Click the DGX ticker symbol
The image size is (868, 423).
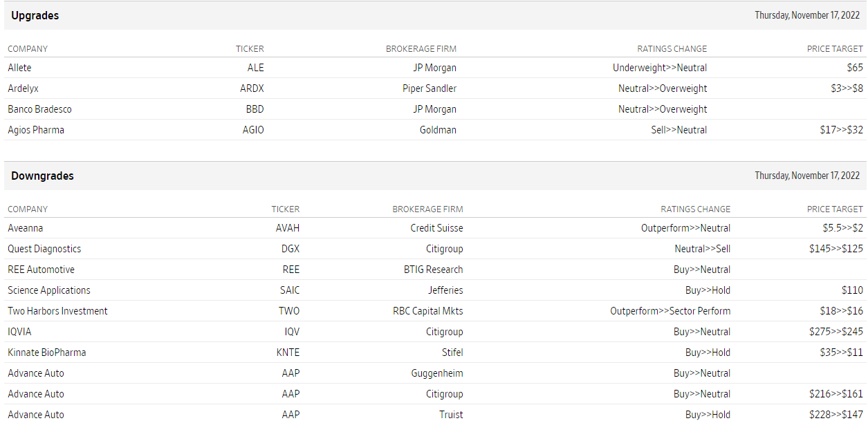(290, 249)
